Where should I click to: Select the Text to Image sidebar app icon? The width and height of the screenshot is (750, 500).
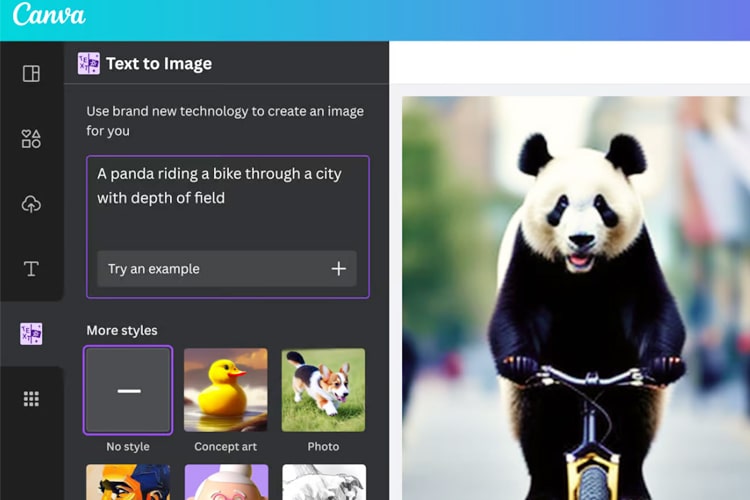pyautogui.click(x=31, y=334)
